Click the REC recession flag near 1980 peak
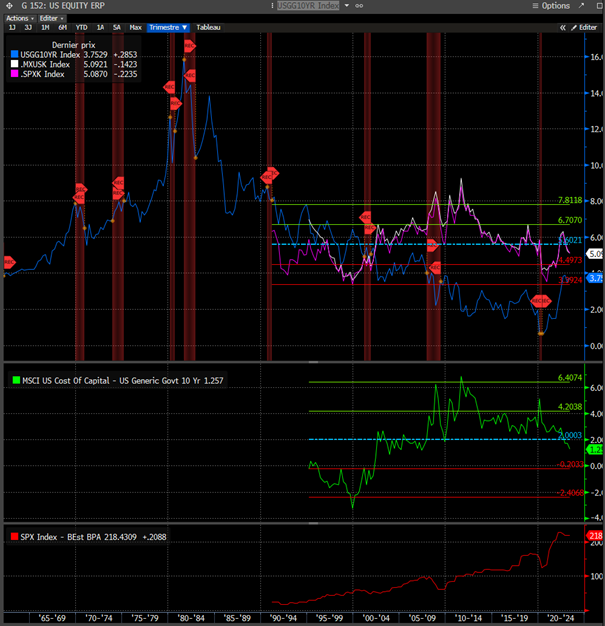The height and width of the screenshot is (626, 605). click(189, 46)
